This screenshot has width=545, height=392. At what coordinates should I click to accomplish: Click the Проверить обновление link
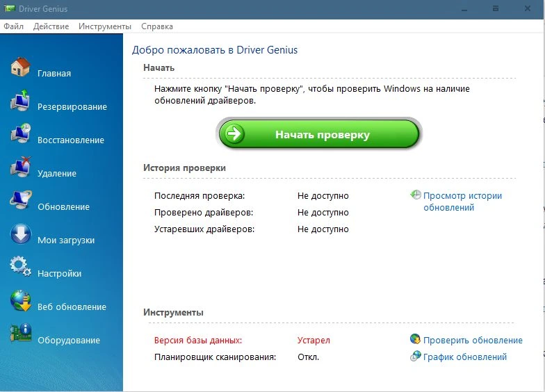(473, 341)
